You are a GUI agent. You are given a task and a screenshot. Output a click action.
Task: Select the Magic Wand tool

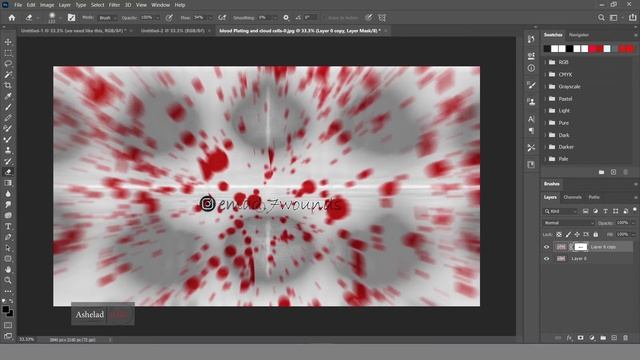click(8, 75)
